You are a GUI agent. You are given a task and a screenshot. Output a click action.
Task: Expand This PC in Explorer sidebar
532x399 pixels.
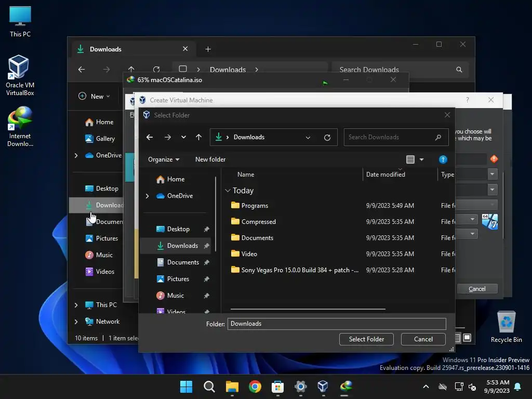point(76,305)
